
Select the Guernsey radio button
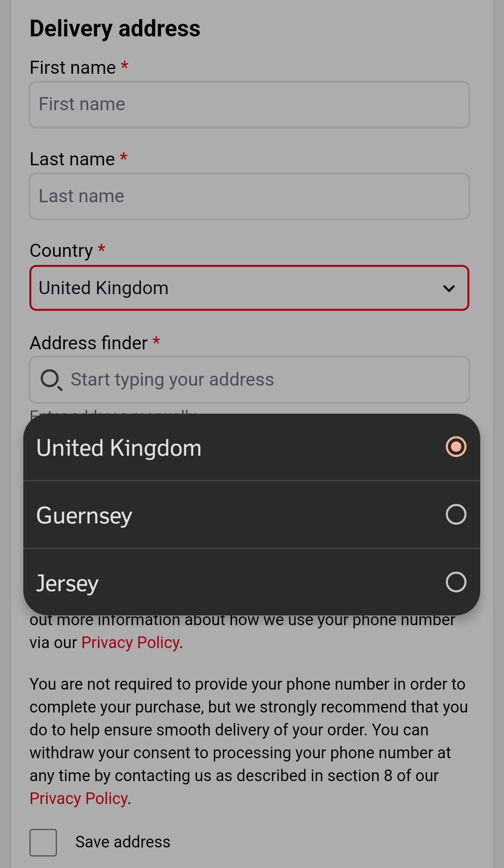456,515
